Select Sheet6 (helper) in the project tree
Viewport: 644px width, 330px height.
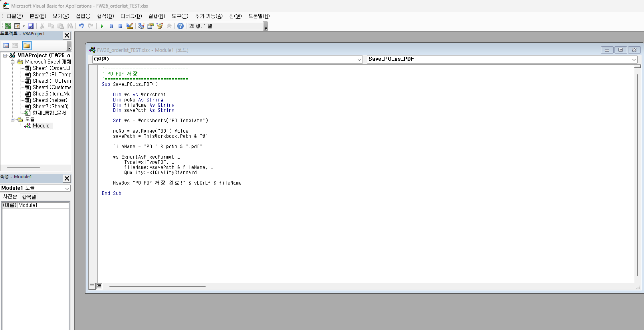pyautogui.click(x=50, y=100)
